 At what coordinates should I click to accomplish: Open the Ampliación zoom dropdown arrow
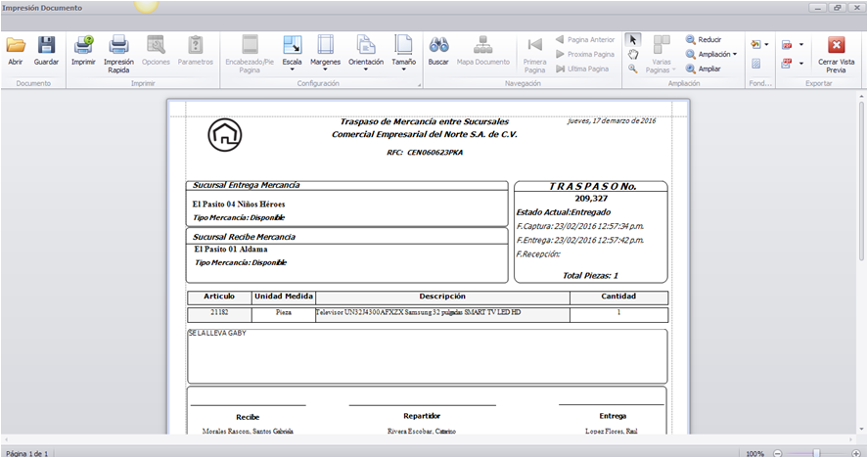point(735,54)
